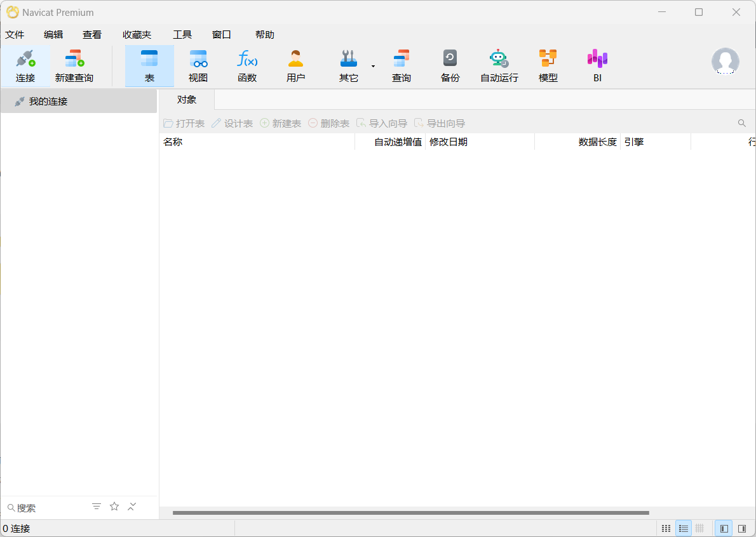The height and width of the screenshot is (537, 756).
Task: Open the 工具 (Tools) menu
Action: tap(182, 35)
